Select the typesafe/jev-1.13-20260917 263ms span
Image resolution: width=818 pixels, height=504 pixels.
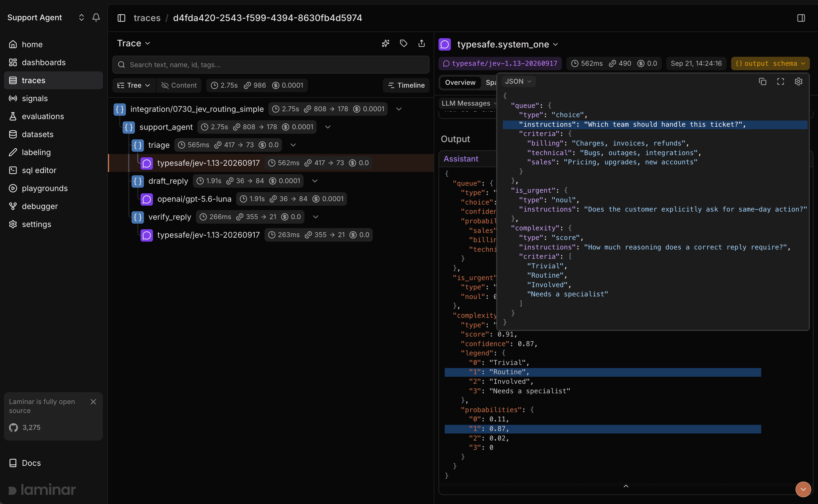pos(271,235)
